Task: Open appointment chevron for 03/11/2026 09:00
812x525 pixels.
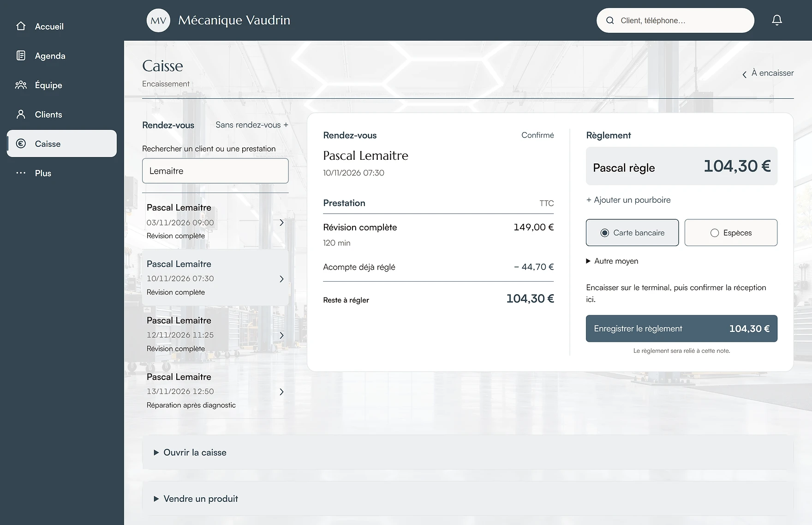Action: tap(281, 223)
